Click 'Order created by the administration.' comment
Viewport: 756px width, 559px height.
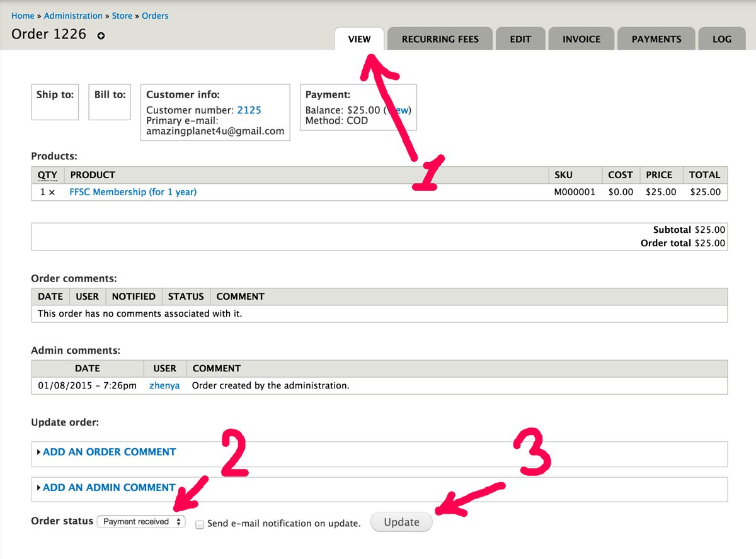tap(270, 385)
